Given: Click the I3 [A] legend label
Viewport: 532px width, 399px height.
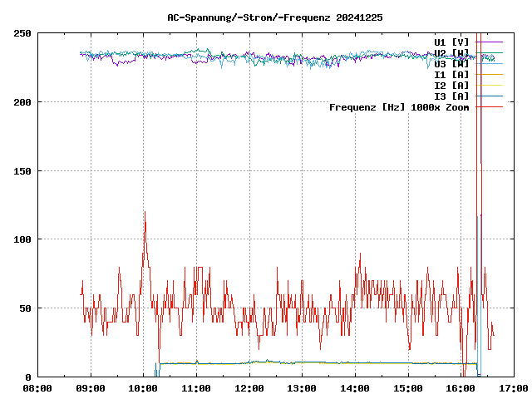Looking at the screenshot, I should (x=451, y=96).
